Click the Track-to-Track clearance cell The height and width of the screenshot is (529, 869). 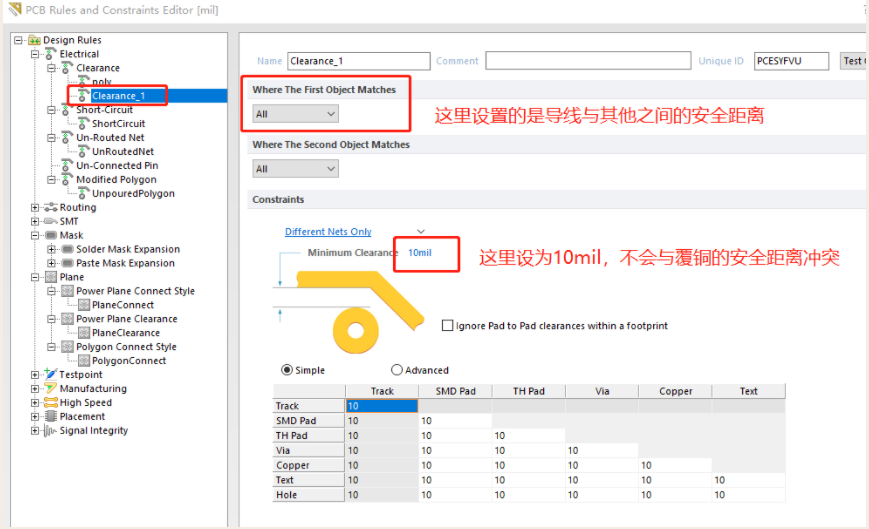tap(382, 406)
